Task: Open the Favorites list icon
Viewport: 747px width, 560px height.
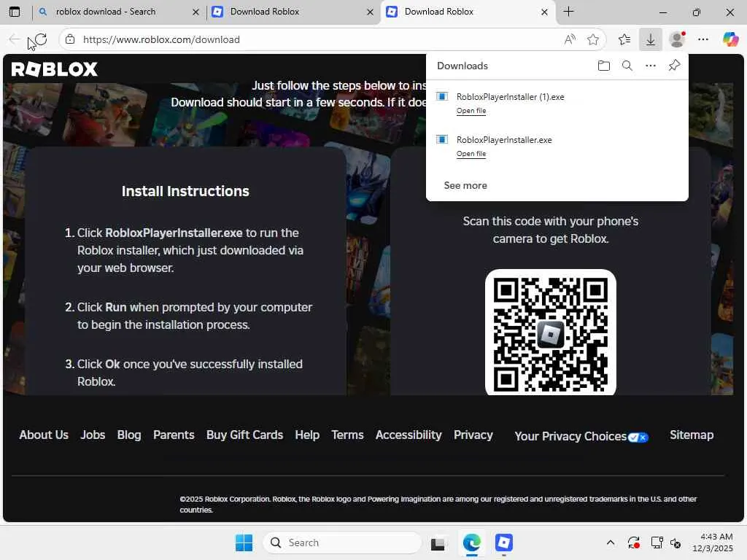Action: tap(624, 39)
